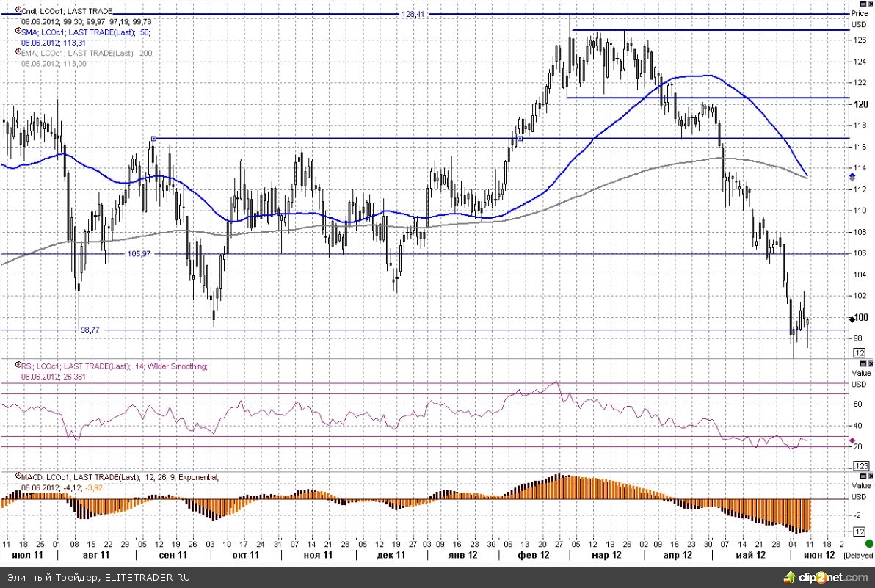Select the left handle of the 117 trendline
The width and height of the screenshot is (875, 588).
[x=153, y=138]
